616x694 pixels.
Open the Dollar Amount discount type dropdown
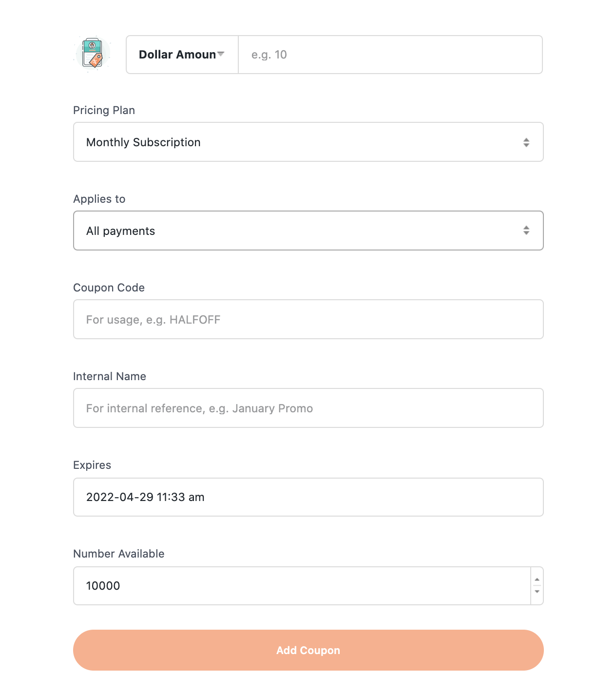tap(182, 55)
